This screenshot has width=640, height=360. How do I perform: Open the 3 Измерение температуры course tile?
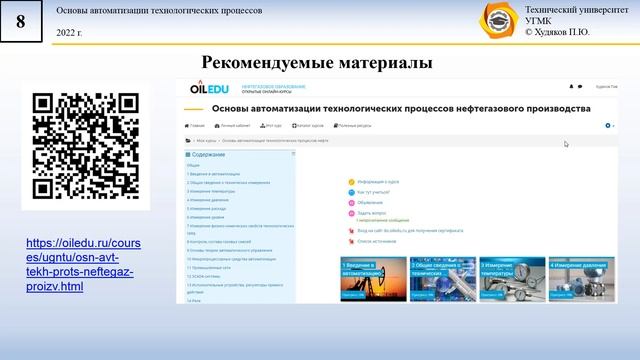512,279
